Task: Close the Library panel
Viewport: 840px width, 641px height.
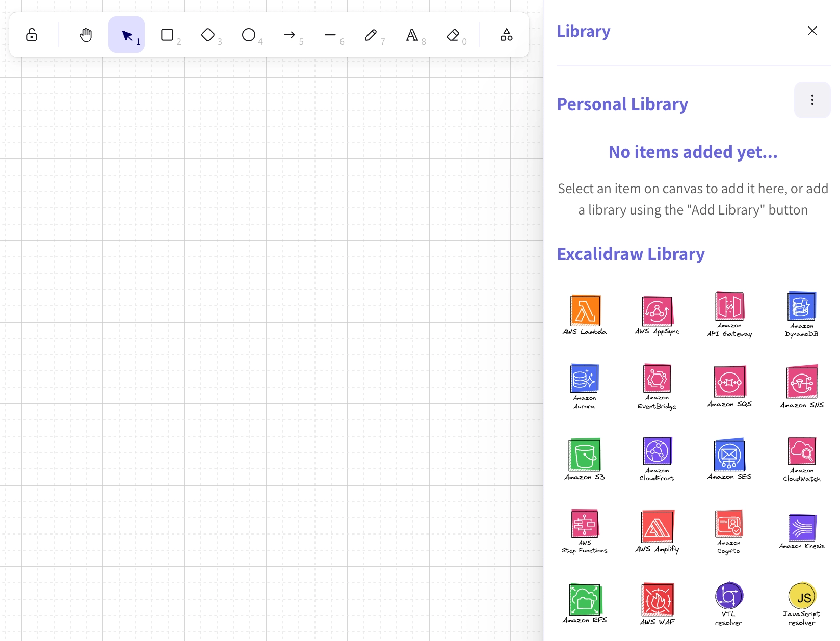Action: pos(812,31)
